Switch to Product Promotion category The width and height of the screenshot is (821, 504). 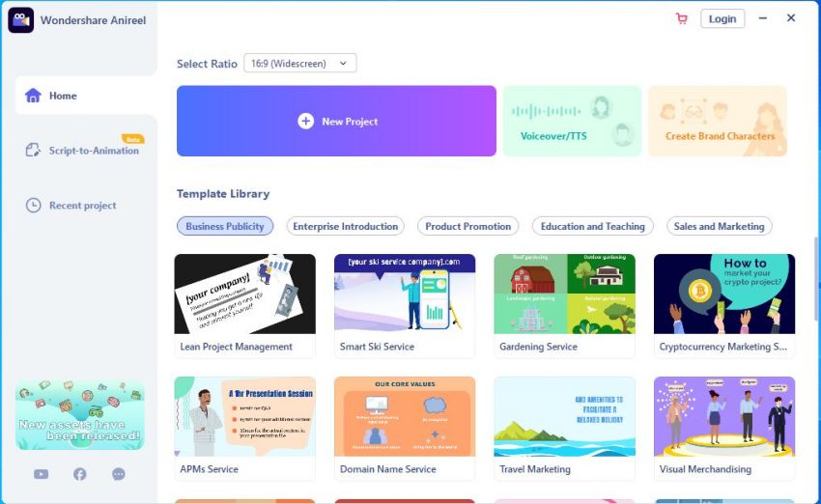click(467, 226)
